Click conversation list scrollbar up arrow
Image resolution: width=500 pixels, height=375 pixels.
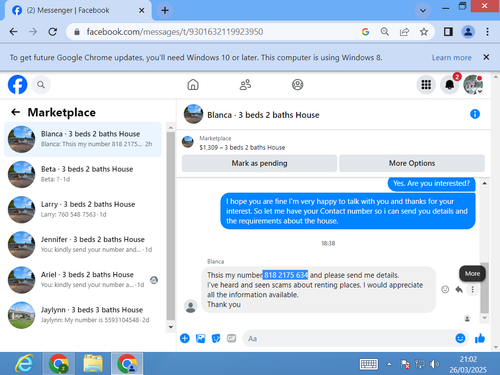click(171, 128)
